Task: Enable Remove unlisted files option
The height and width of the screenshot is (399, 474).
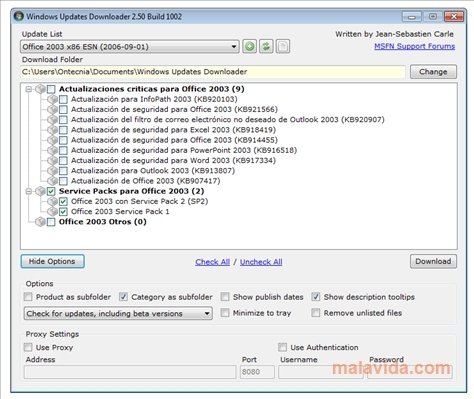Action: click(316, 313)
